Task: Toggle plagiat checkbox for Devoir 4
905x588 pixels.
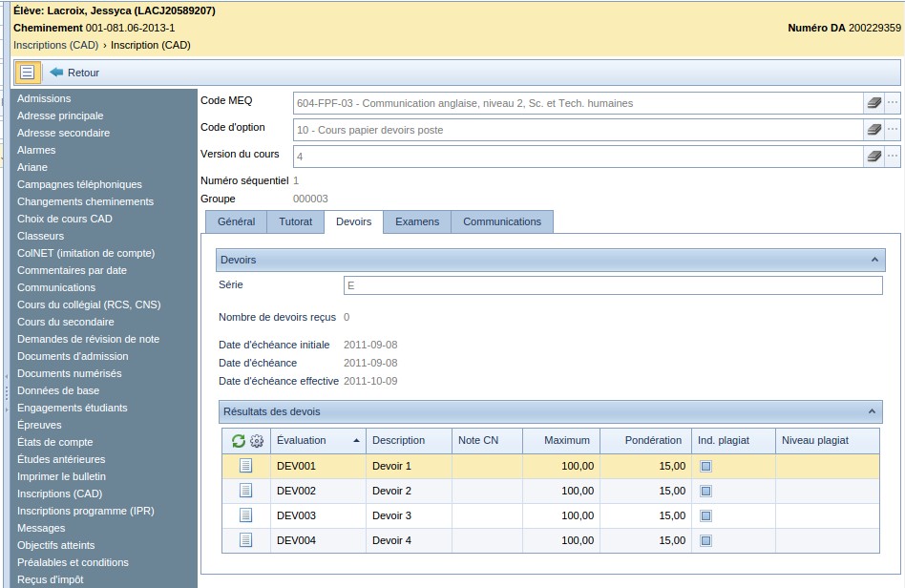Action: coord(706,541)
